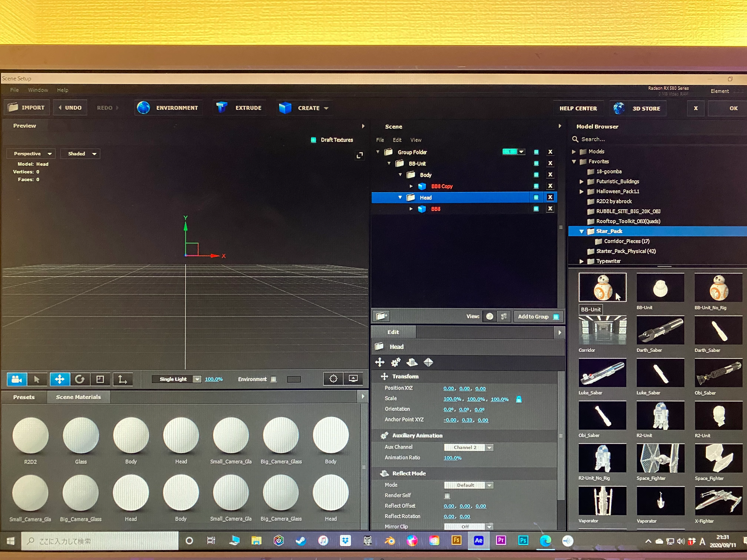This screenshot has width=747, height=560.
Task: Open the Scene panel Edit menu
Action: click(397, 140)
